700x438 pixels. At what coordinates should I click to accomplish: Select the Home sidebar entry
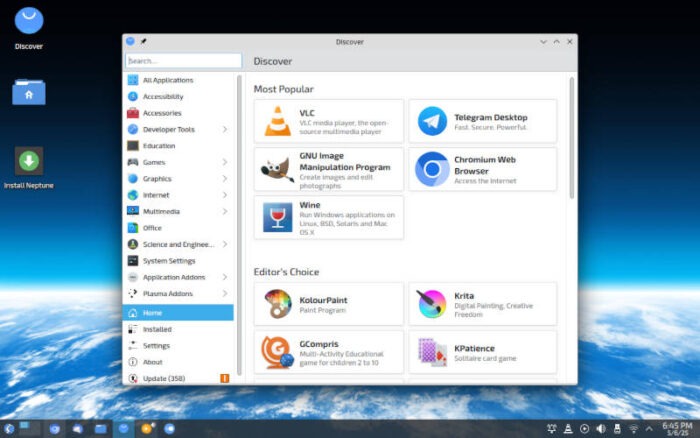pos(178,313)
